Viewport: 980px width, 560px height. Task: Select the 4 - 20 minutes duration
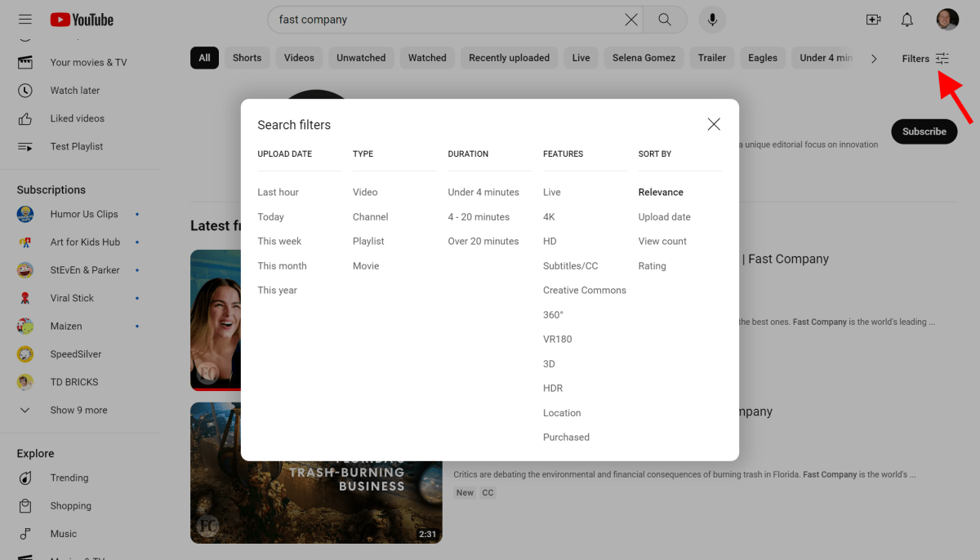coord(479,217)
